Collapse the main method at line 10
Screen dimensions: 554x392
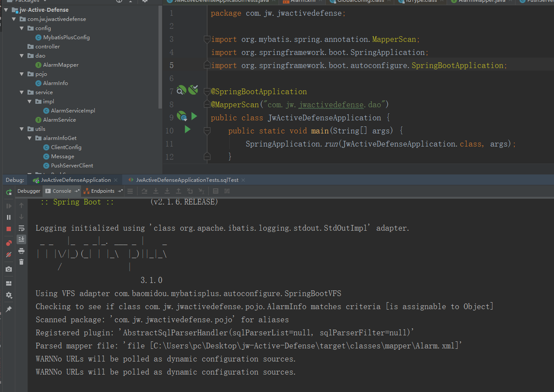pyautogui.click(x=207, y=131)
